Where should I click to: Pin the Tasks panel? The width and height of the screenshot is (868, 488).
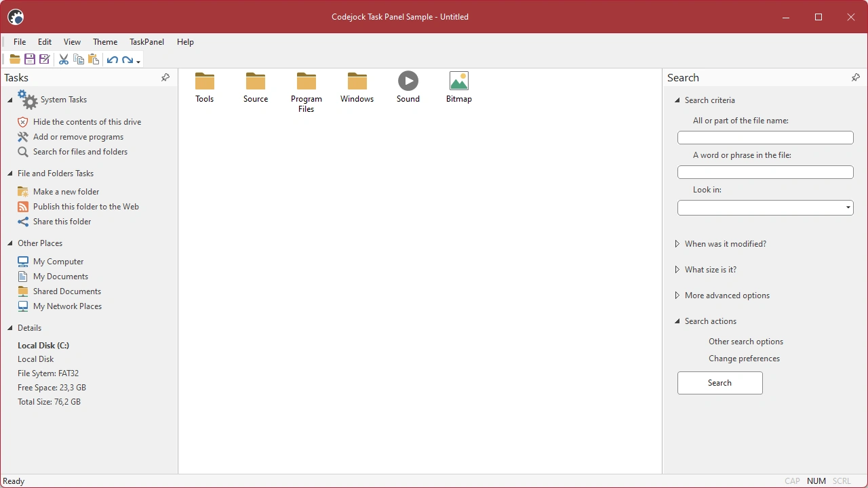[x=165, y=78]
